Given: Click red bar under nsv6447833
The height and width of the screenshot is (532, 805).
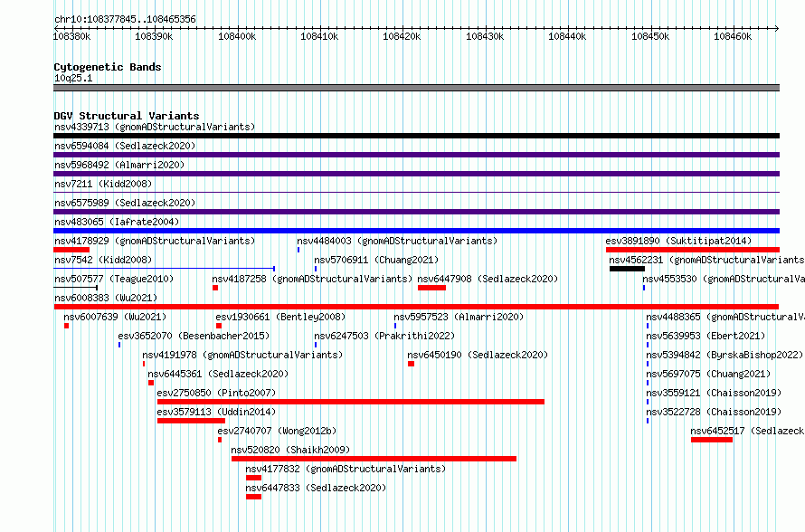Looking at the screenshot, I should click(253, 497).
